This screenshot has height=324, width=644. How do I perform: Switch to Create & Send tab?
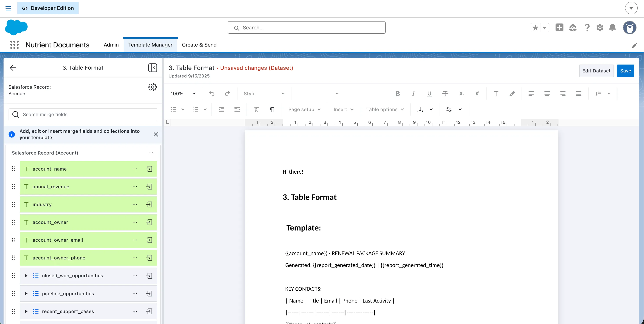199,45
